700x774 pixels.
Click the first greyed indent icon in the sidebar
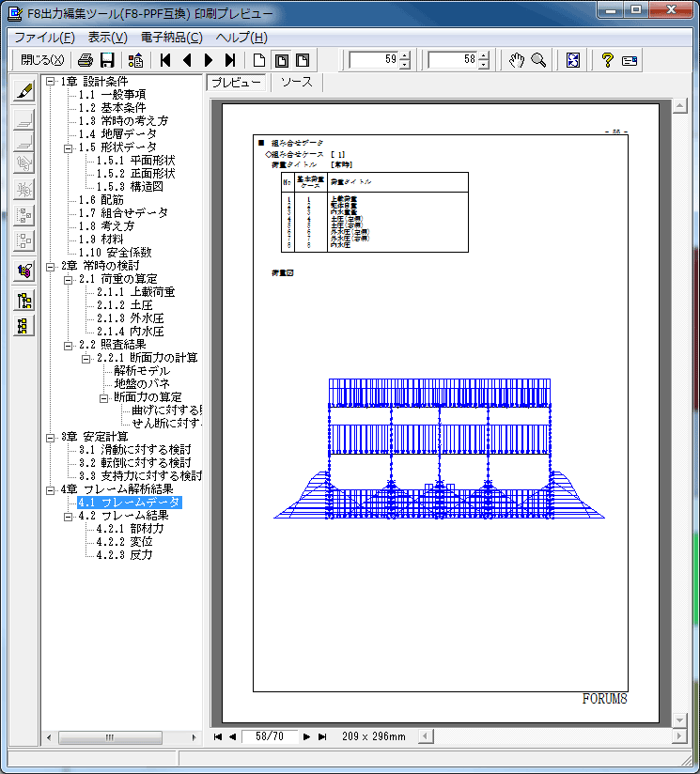23,119
